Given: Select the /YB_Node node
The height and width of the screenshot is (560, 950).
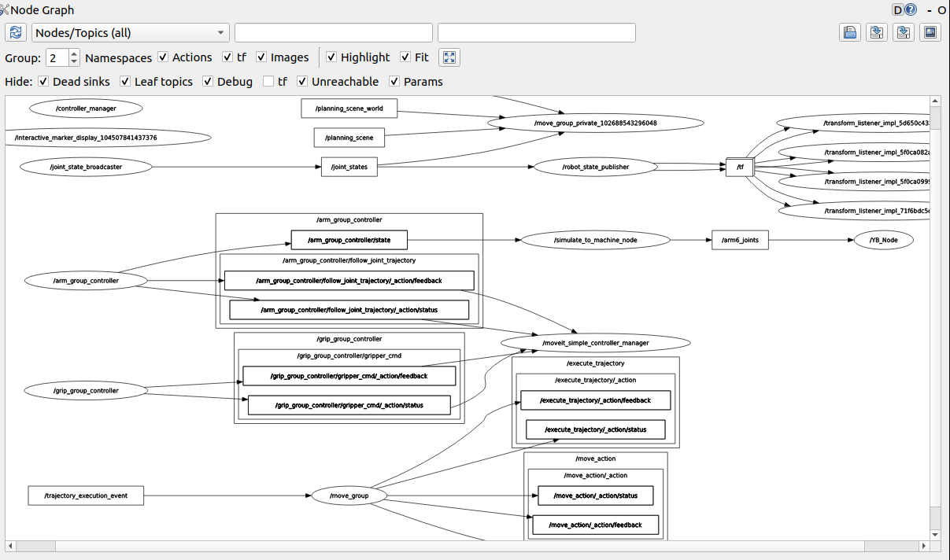Looking at the screenshot, I should [884, 240].
